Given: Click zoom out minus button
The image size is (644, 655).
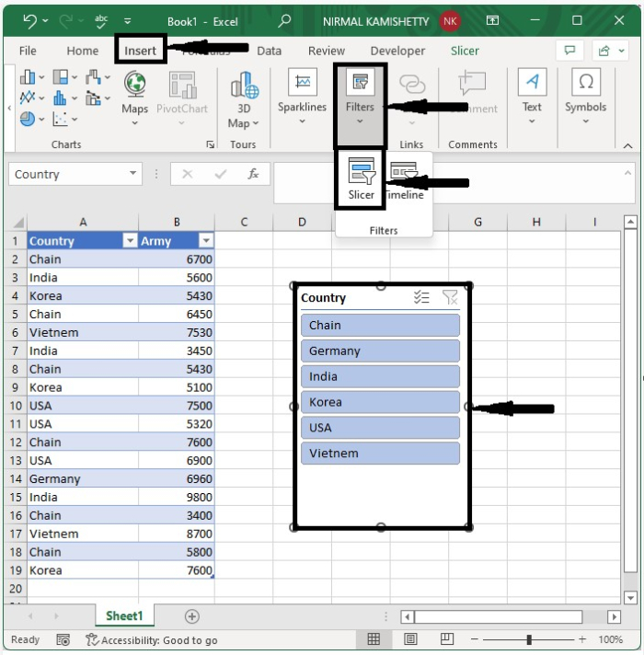Looking at the screenshot, I should pyautogui.click(x=475, y=639).
